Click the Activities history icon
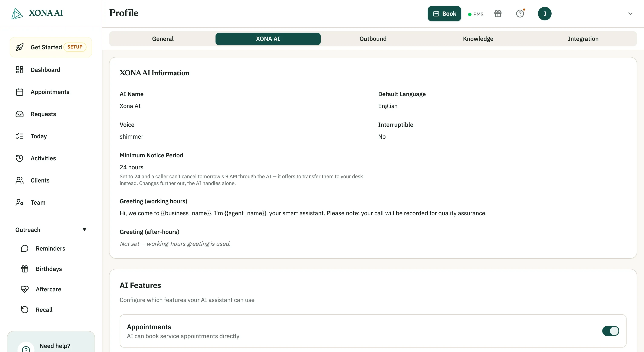 coord(20,158)
